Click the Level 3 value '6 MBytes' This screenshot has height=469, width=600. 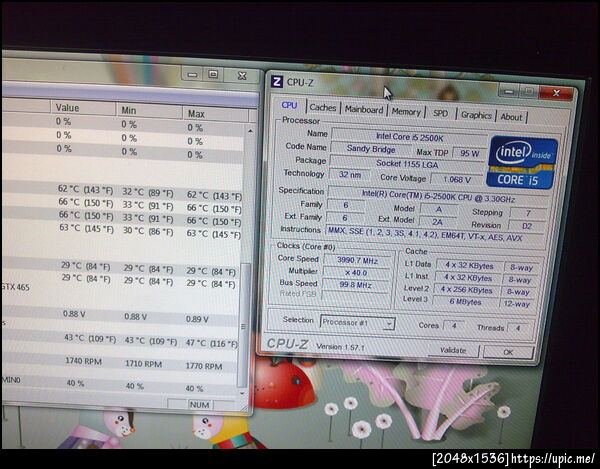point(465,302)
